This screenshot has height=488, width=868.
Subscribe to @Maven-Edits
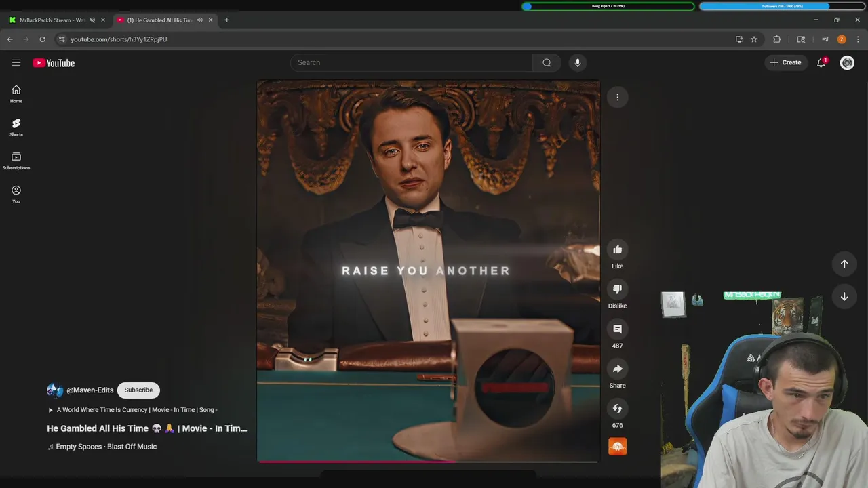[x=138, y=390]
